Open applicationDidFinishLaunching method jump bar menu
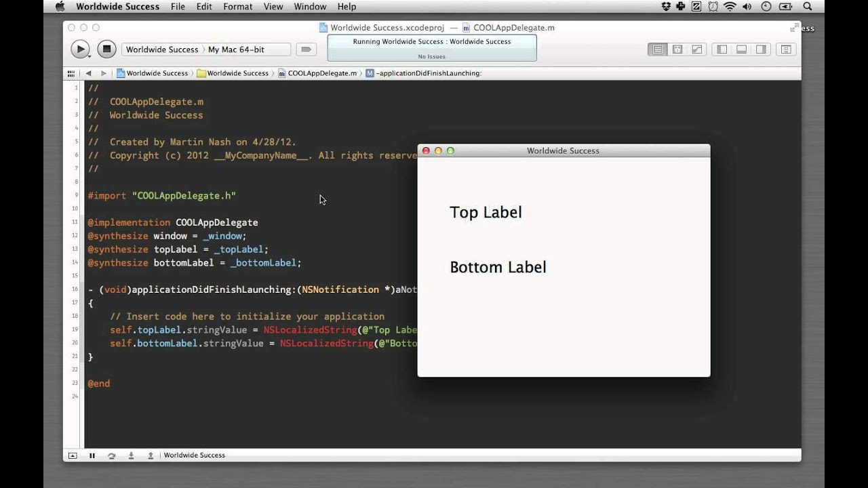Screen dimensions: 868x488 pos(424,73)
